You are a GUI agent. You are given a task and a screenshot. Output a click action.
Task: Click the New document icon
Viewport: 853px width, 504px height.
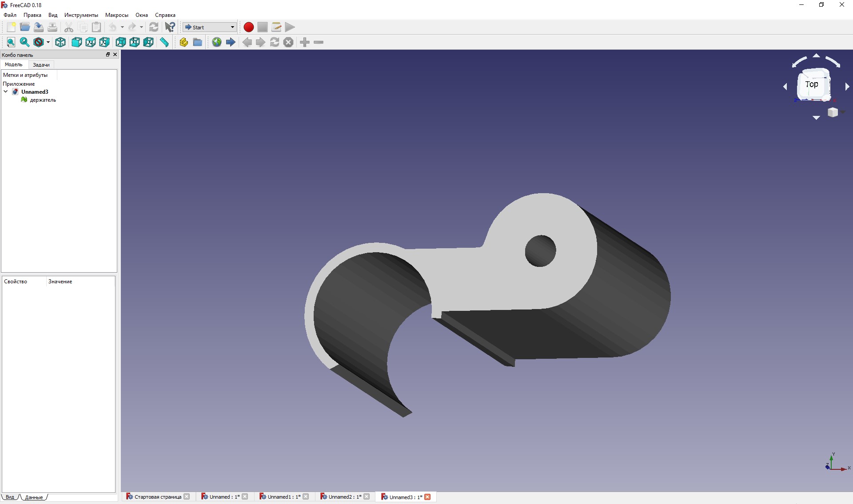(x=11, y=27)
